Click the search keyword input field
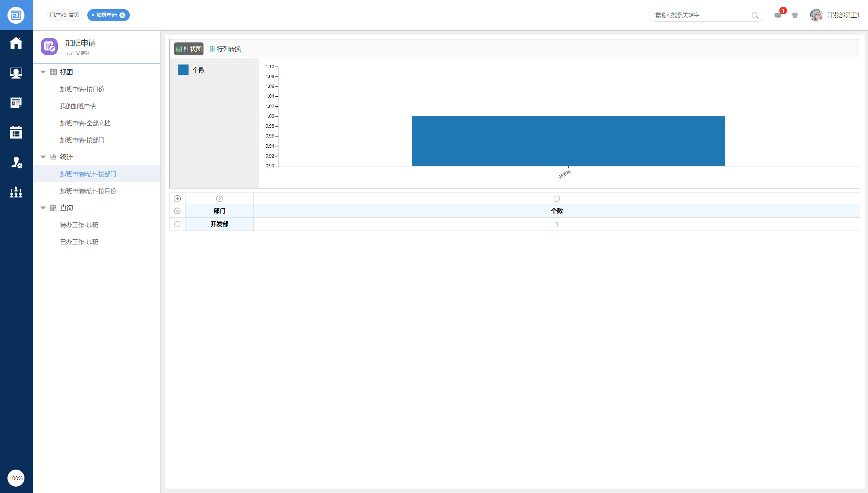 (700, 15)
